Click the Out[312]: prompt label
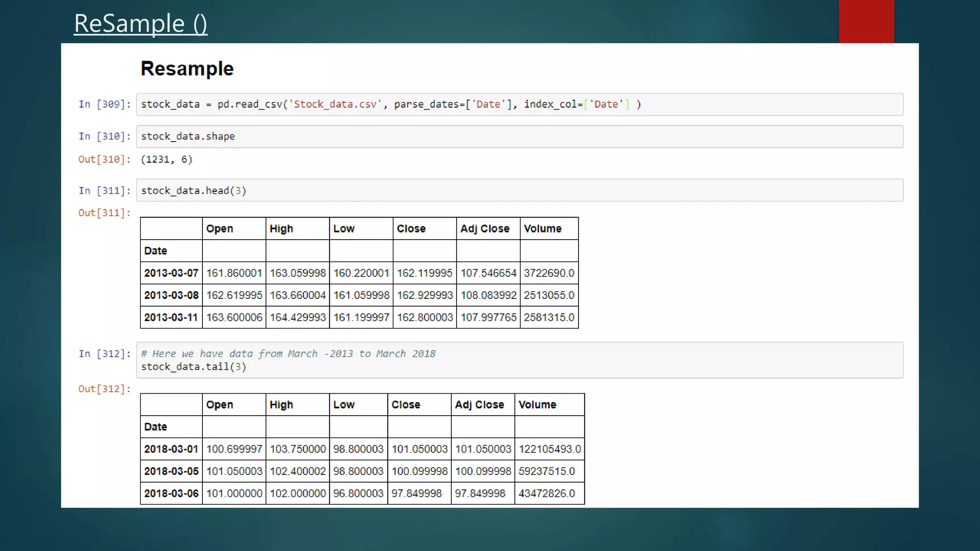 tap(105, 389)
